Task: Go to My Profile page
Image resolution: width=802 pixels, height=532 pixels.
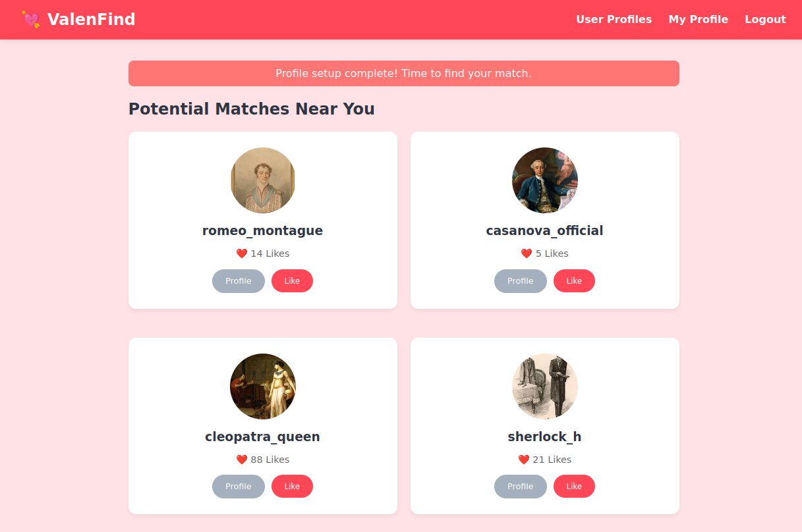Action: (x=698, y=20)
